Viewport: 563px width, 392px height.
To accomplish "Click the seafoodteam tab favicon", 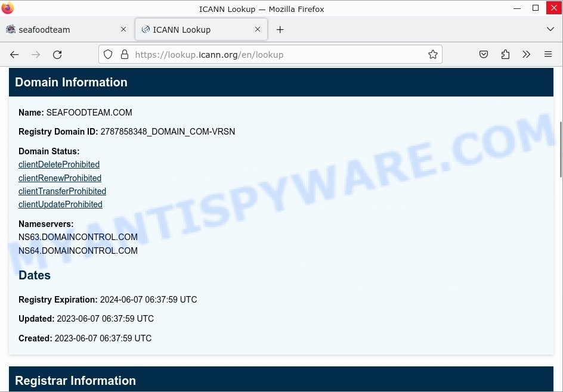I will pyautogui.click(x=11, y=29).
